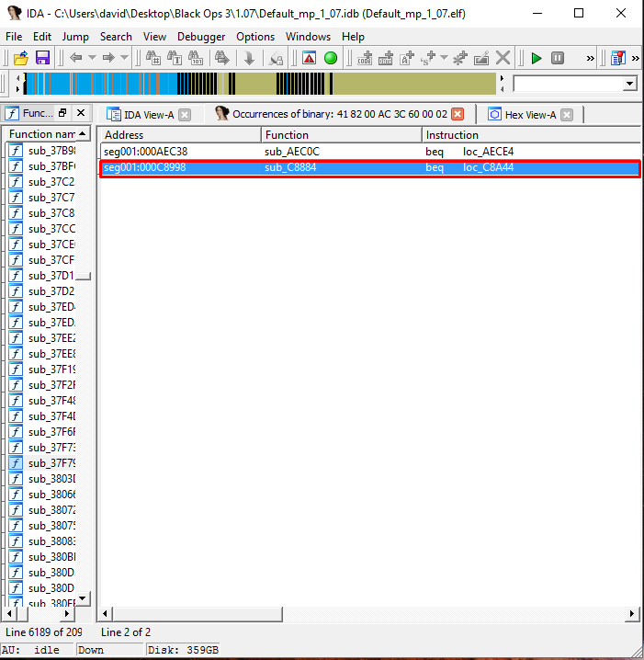
Task: Click the text search binoculars icon
Action: [175, 58]
